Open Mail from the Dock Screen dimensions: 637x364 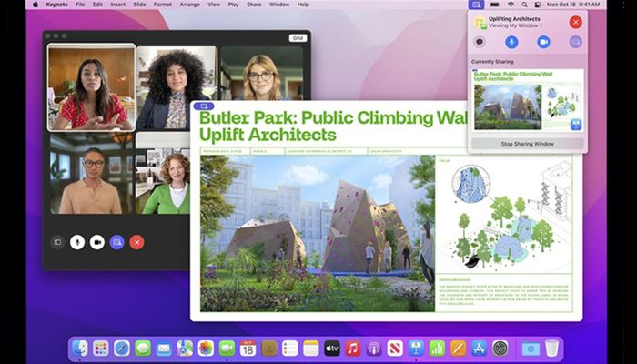[164, 349]
